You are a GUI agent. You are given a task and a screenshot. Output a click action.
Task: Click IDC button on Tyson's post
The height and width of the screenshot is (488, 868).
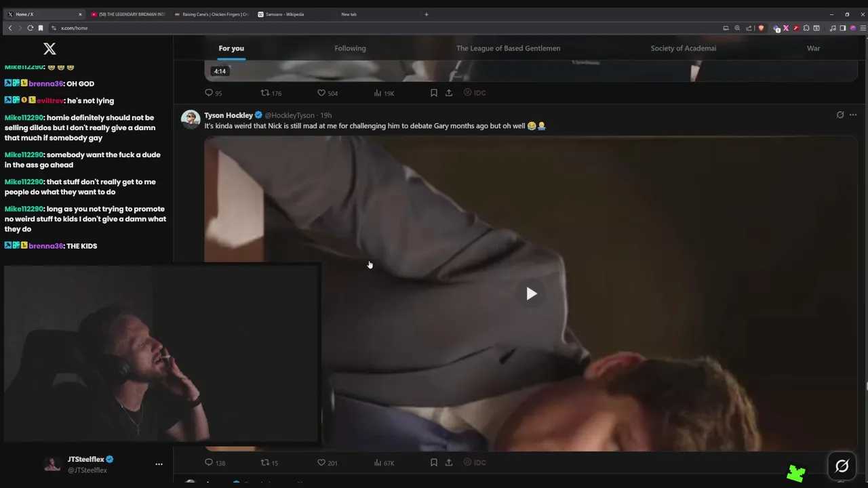[475, 462]
